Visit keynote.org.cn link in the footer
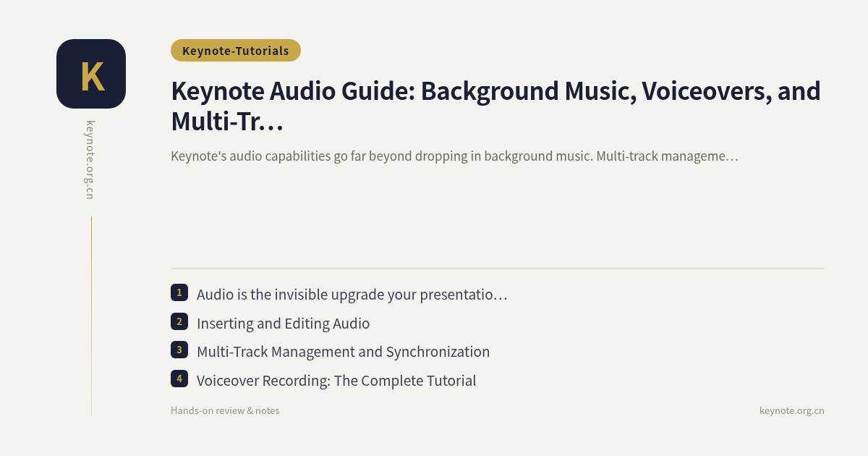The width and height of the screenshot is (868, 456). click(x=791, y=410)
